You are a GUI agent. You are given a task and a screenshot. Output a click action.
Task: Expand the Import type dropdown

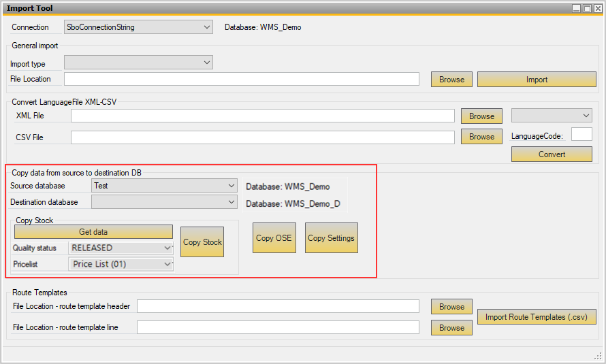pos(138,63)
